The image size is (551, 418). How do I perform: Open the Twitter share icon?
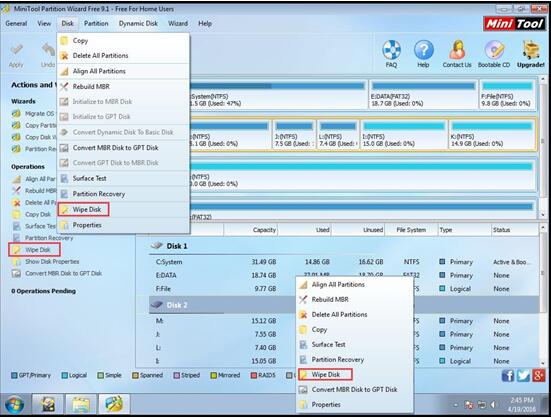pyautogui.click(x=523, y=375)
